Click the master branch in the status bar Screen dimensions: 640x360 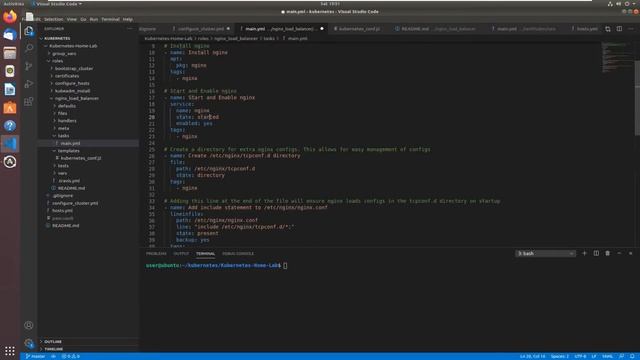tap(36, 356)
